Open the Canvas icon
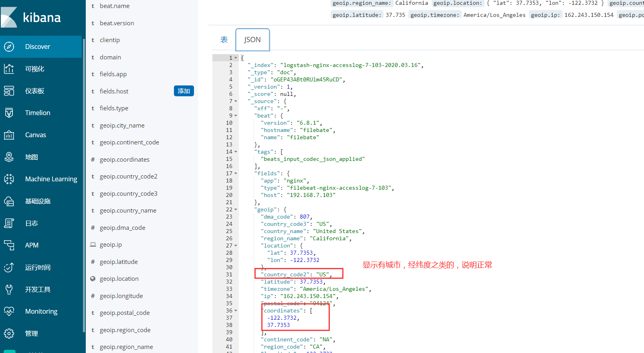The height and width of the screenshot is (353, 644). click(x=9, y=135)
